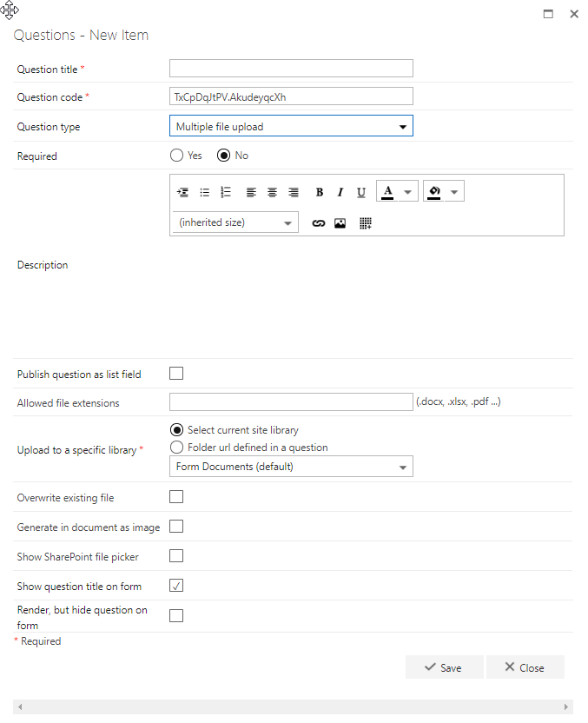Toggle italic formatting
The height and width of the screenshot is (723, 588).
pyautogui.click(x=340, y=192)
